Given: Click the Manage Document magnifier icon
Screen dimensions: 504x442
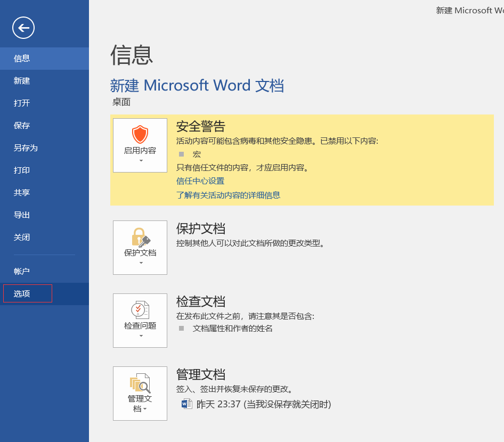Looking at the screenshot, I should click(x=140, y=383).
